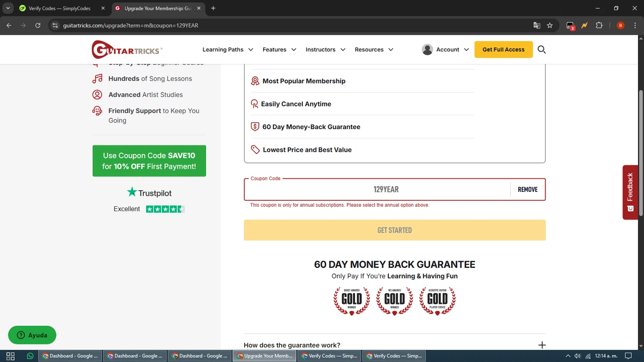The image size is (644, 362).
Task: Open the browser extensions puzzle icon
Action: point(599,25)
